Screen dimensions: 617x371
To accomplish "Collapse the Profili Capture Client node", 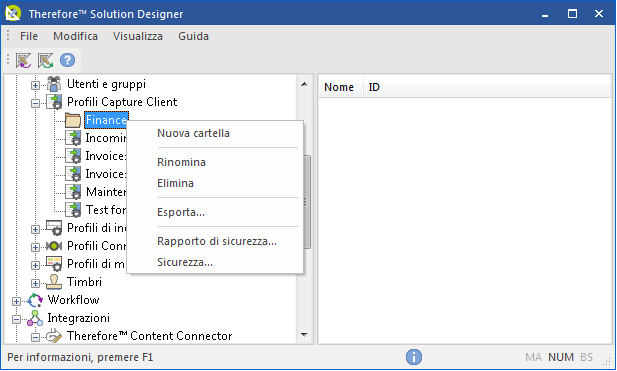I will [35, 103].
